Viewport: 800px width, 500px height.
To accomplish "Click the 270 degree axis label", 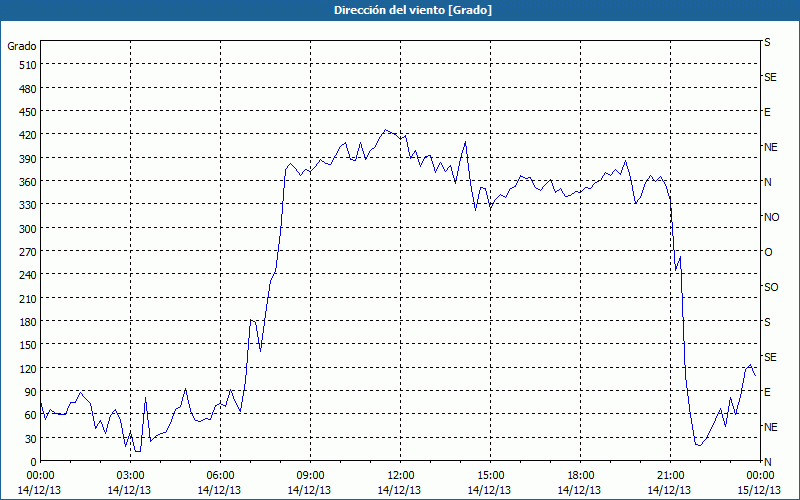I will coord(28,252).
